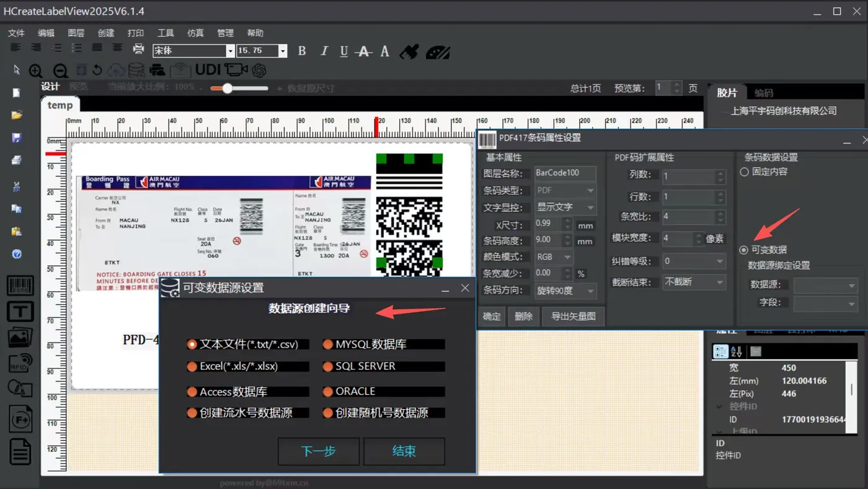
Task: Open the 编辑 menu
Action: 46,33
